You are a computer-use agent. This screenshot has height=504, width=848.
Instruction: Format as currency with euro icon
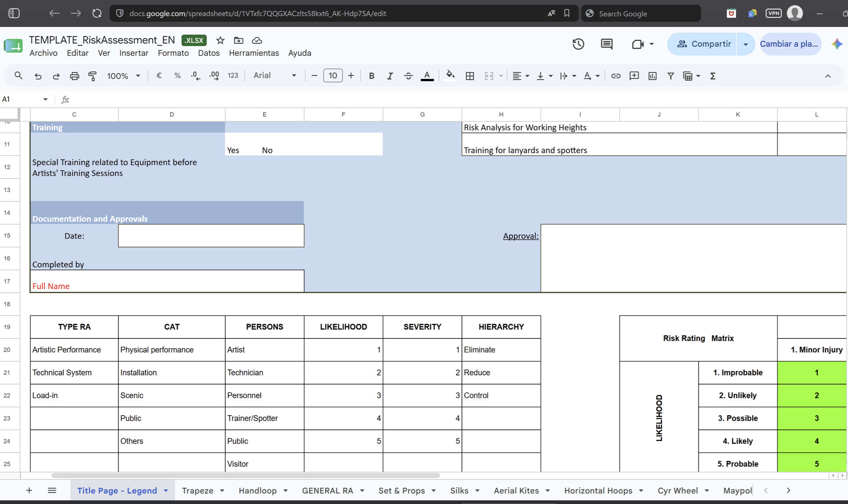point(159,76)
